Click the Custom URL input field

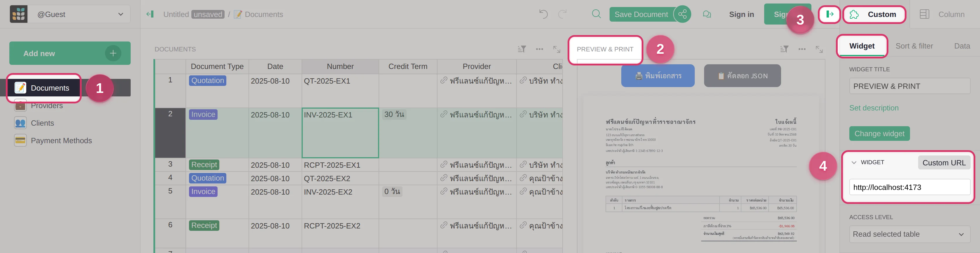tap(909, 187)
